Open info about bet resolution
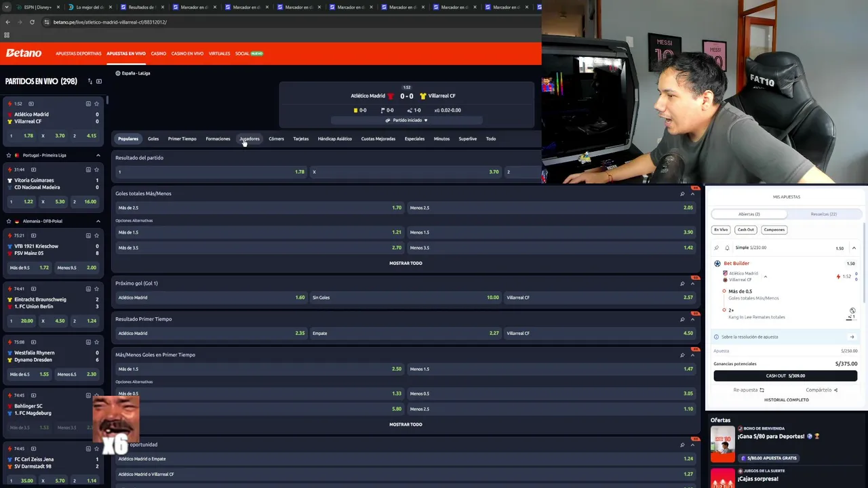The width and height of the screenshot is (868, 488). pos(716,337)
